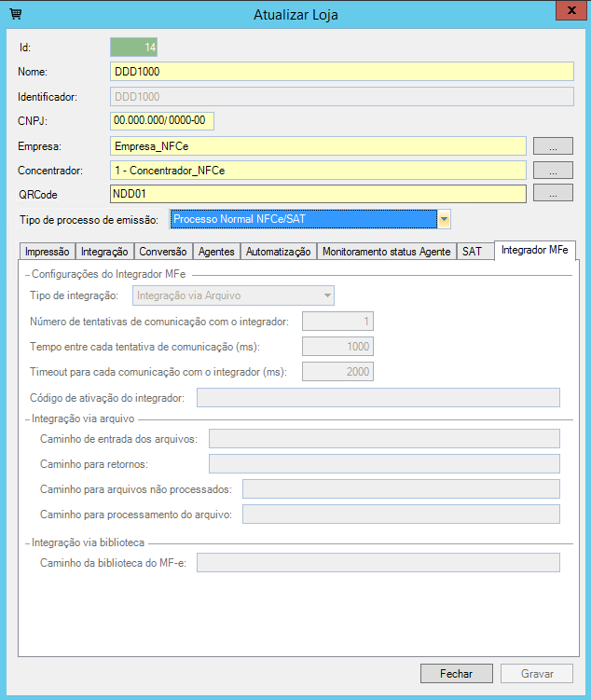Click the Configurações do Integrador MFe heading
This screenshot has height=700, width=591.
pyautogui.click(x=108, y=274)
